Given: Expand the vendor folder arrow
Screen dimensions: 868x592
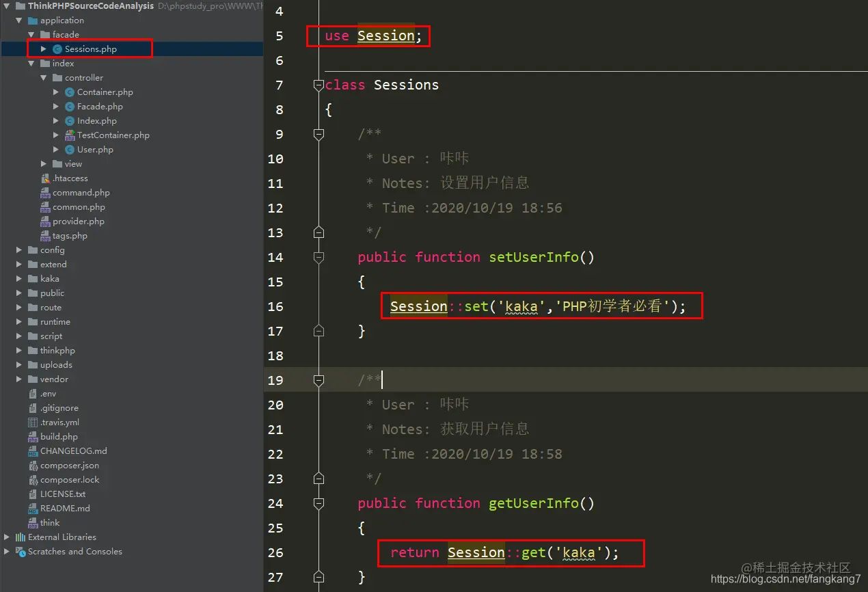Looking at the screenshot, I should pyautogui.click(x=19, y=379).
